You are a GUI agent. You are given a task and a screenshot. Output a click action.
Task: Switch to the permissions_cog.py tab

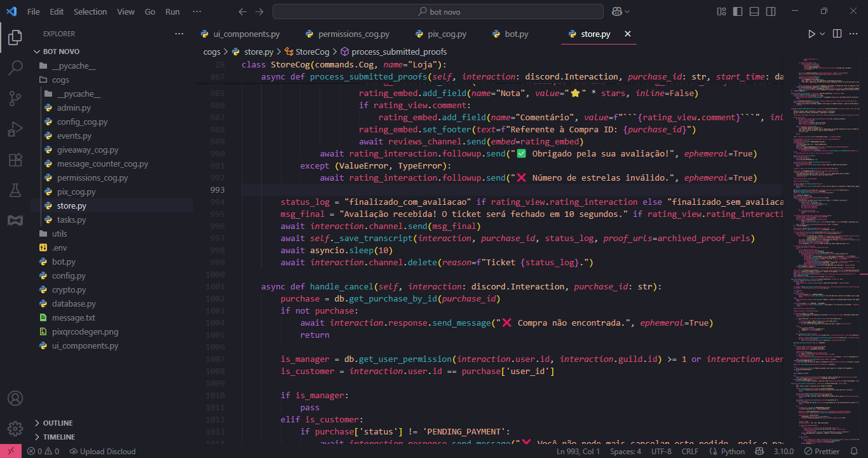pos(347,34)
